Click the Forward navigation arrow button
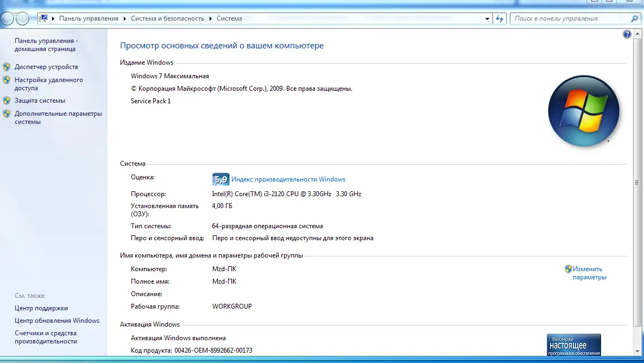 22,18
